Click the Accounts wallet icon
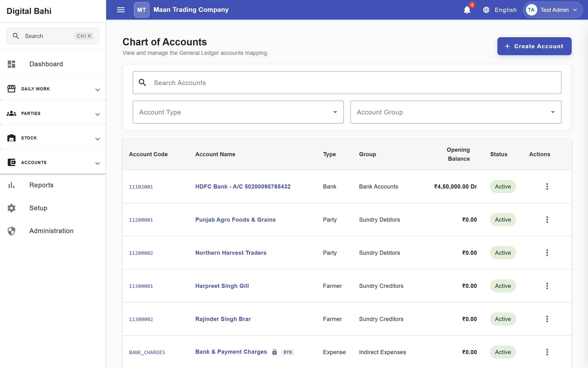 click(x=11, y=162)
